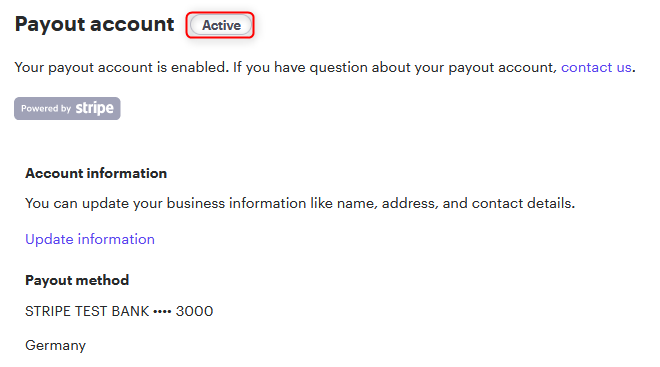Click the 3000 account ending digits

tap(194, 311)
